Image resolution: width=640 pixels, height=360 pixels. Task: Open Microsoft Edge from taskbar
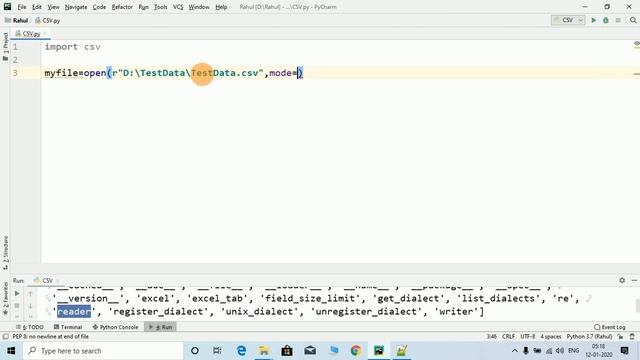point(241,351)
